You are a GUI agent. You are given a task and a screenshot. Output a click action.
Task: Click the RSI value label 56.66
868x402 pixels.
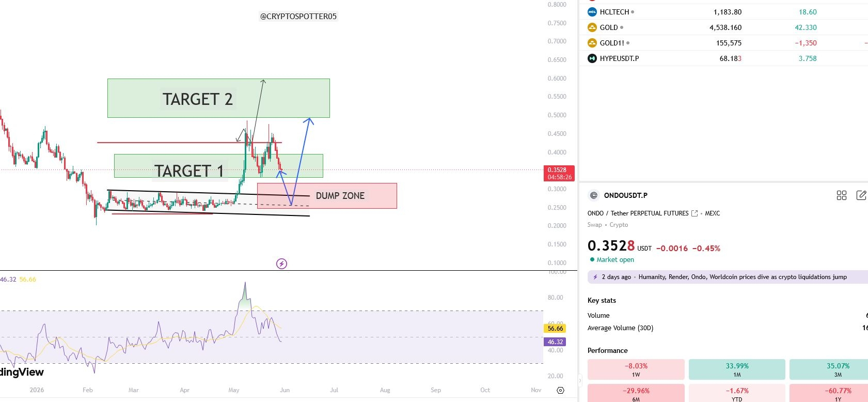[555, 328]
